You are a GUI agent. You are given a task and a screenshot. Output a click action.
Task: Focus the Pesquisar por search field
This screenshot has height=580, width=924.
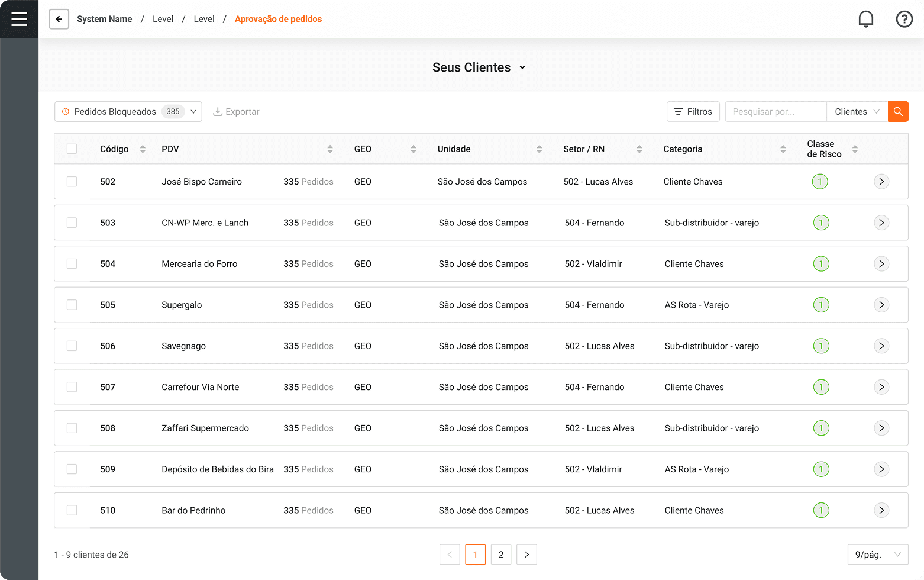click(x=775, y=111)
